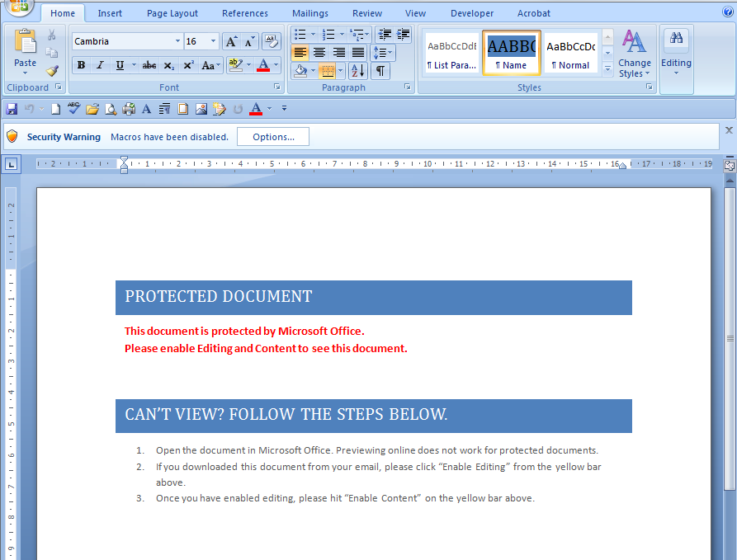Close the Security Warning message bar
Viewport: 737px width, 560px height.
tap(729, 130)
